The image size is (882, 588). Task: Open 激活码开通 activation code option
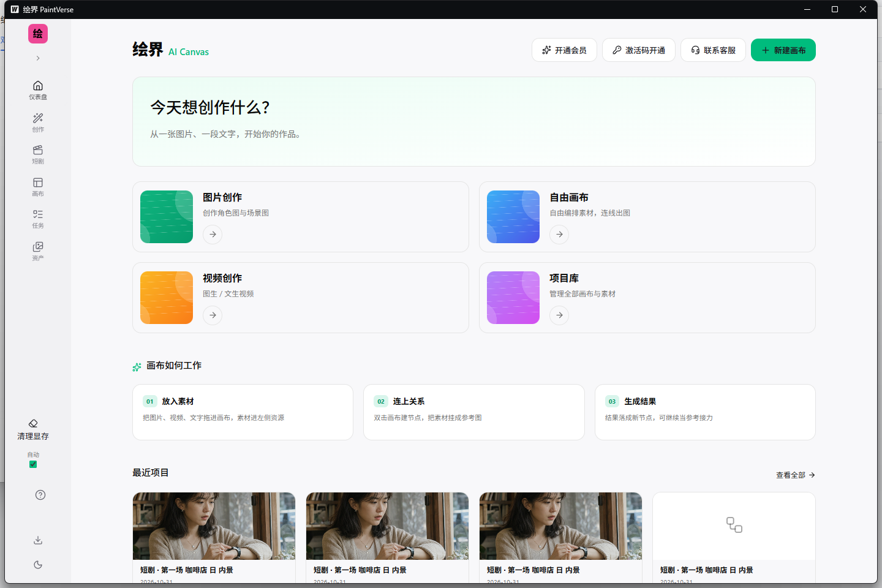click(639, 50)
